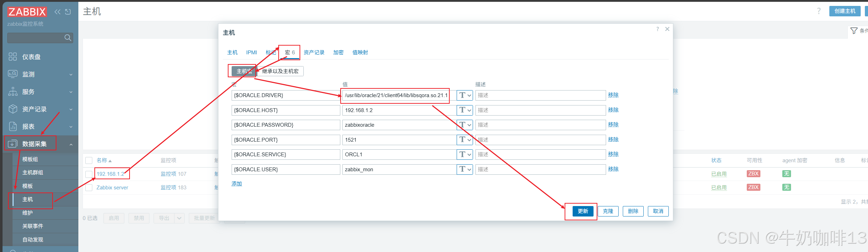The width and height of the screenshot is (868, 252).
Task: Click the sidebar search input box
Action: click(x=40, y=38)
